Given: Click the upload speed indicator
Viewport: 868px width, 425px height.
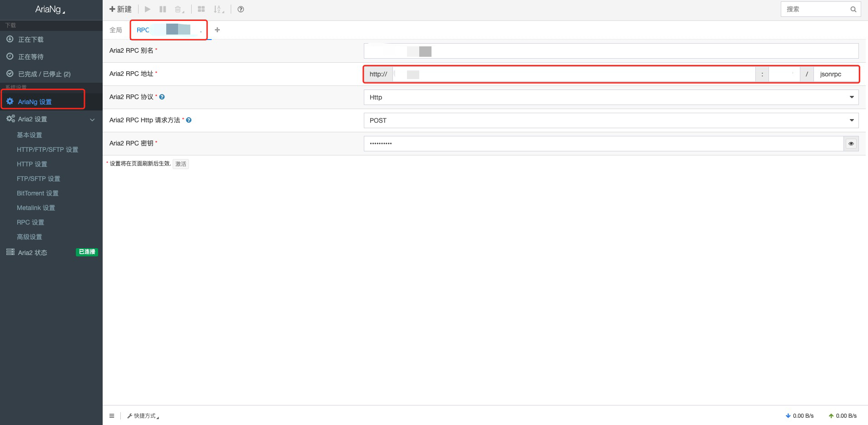Looking at the screenshot, I should (843, 415).
